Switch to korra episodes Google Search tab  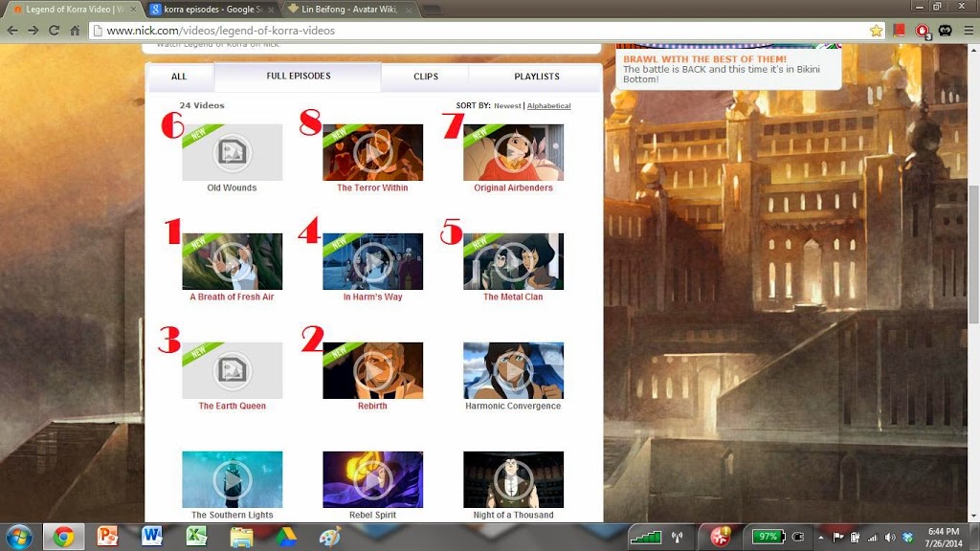pos(212,10)
